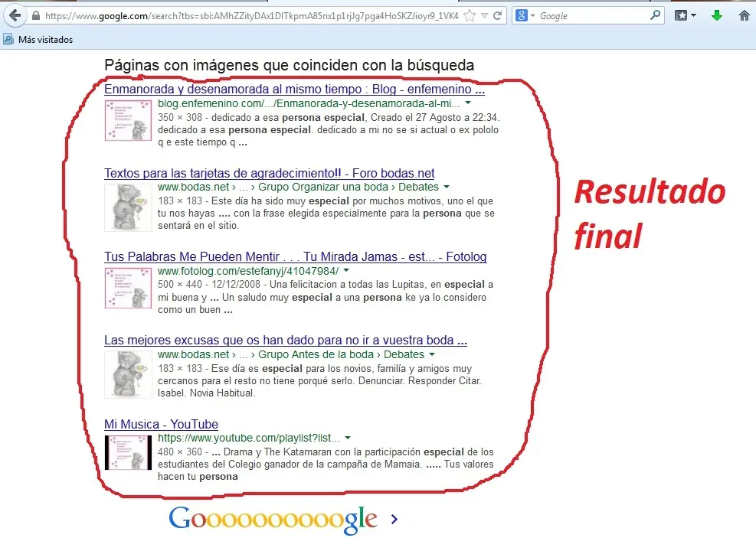Open 'Las mejores excusas' bodas.net result

coord(286,340)
